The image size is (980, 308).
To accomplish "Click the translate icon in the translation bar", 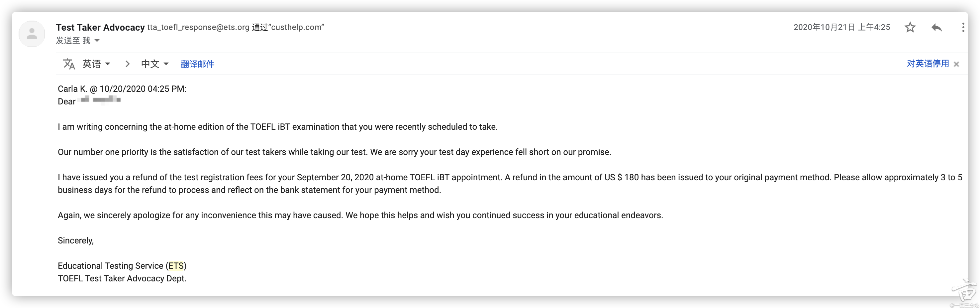I will tap(69, 64).
